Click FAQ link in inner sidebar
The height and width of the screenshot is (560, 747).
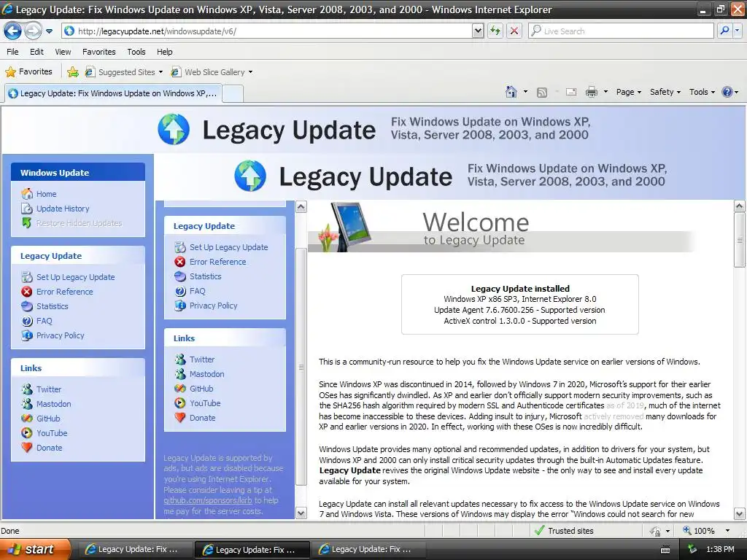(x=197, y=291)
